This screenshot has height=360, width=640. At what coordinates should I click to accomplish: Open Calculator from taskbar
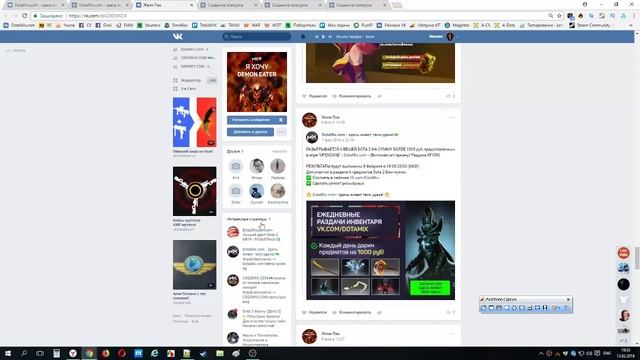point(56,353)
